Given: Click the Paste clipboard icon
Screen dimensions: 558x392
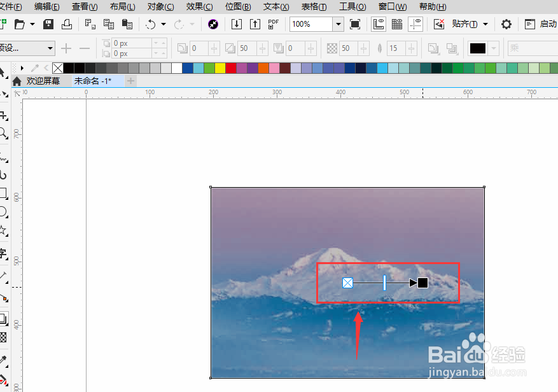Looking at the screenshot, I should point(127,24).
